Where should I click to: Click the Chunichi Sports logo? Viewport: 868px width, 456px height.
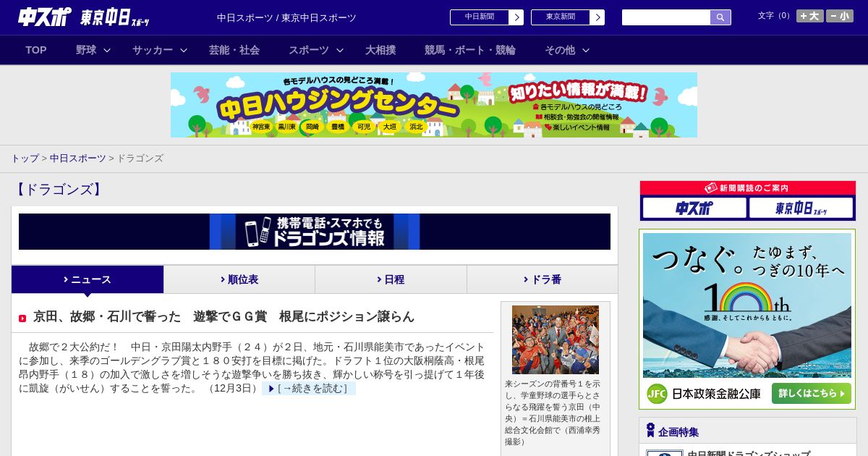[x=45, y=17]
